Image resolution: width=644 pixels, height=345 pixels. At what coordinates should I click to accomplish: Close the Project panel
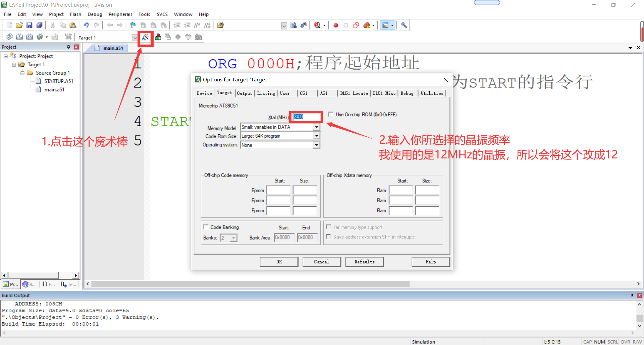pyautogui.click(x=76, y=47)
